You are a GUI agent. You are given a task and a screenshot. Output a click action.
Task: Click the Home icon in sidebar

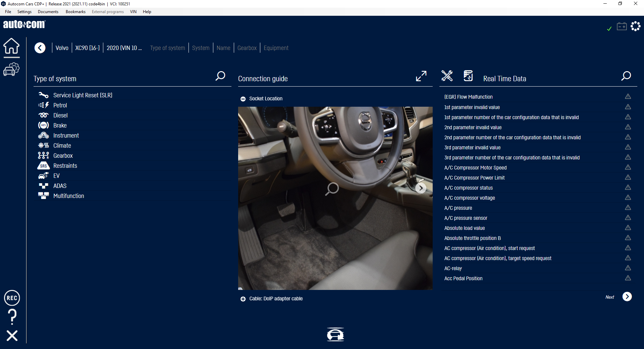(x=11, y=46)
